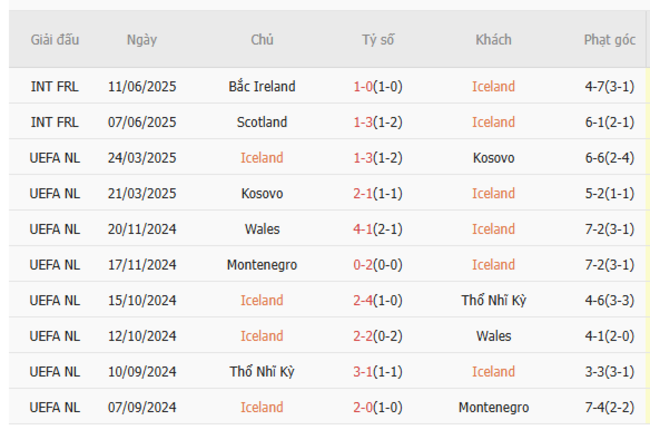Screen dimensions: 650x430
Task: Open the 1-0(1-0) score link
Action: click(x=378, y=86)
